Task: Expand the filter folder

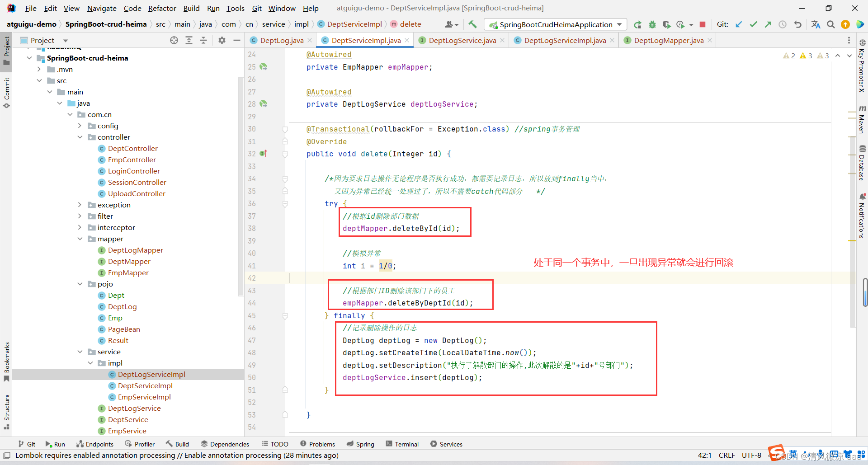Action: (x=80, y=216)
